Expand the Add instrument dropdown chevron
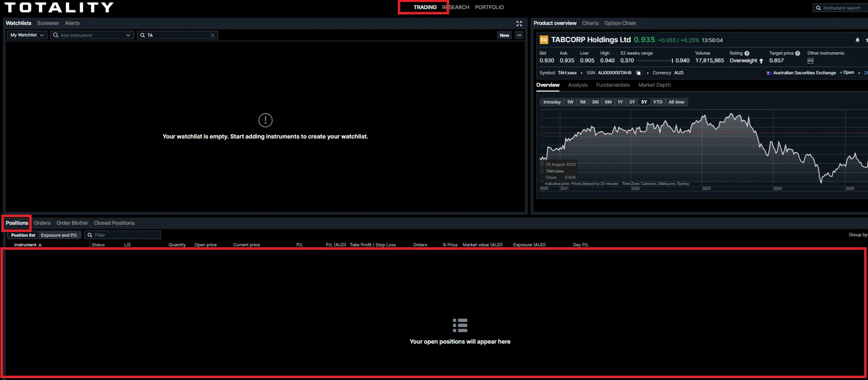This screenshot has height=380, width=868. tap(128, 35)
